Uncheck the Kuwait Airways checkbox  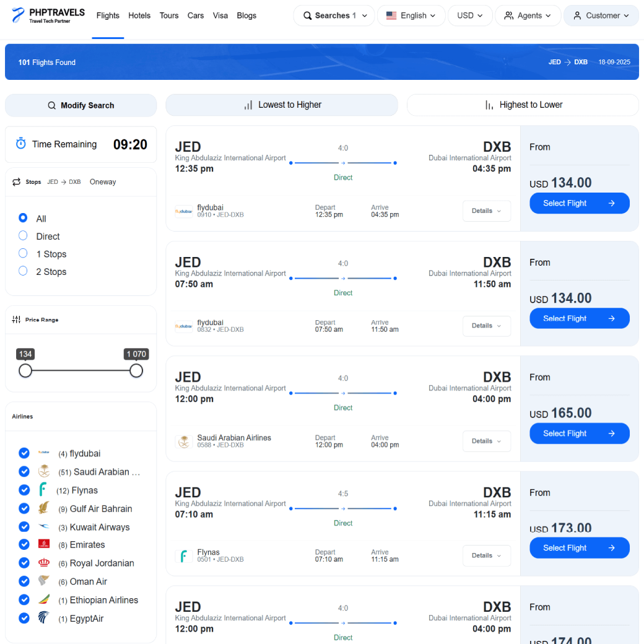point(24,526)
